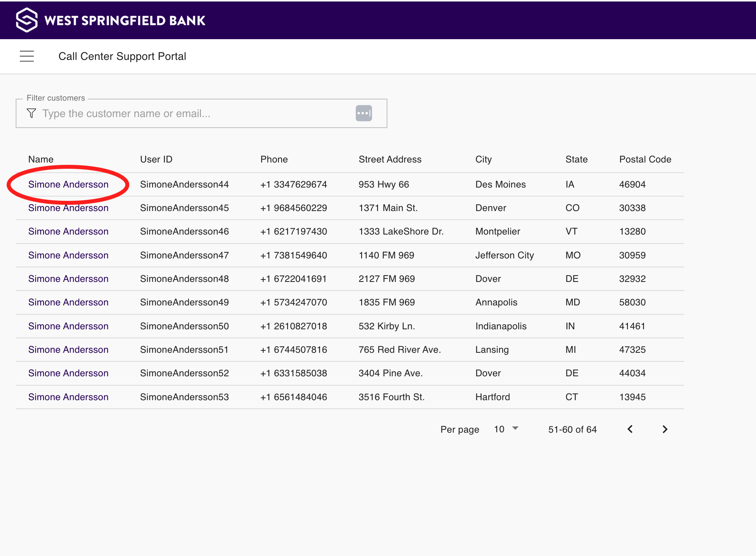This screenshot has height=556, width=756.
Task: Click the Phone column header
Action: 274,159
